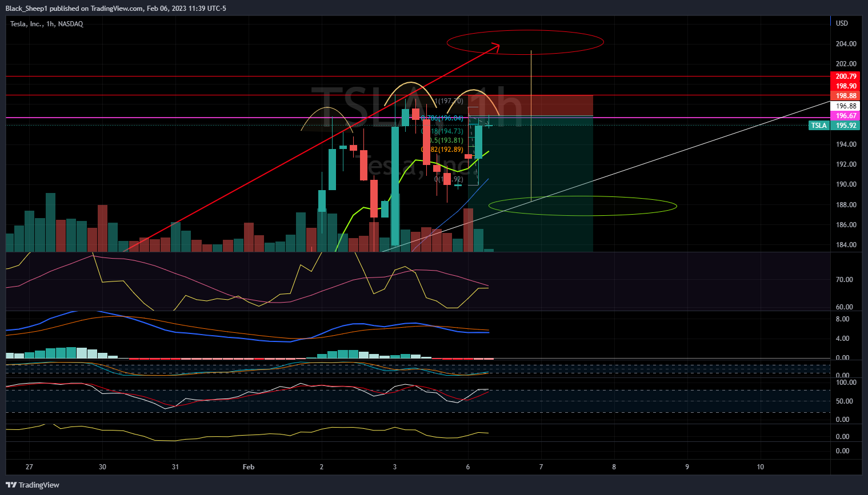Click the date label 9 on time axis
This screenshot has height=495, width=868.
click(x=687, y=467)
